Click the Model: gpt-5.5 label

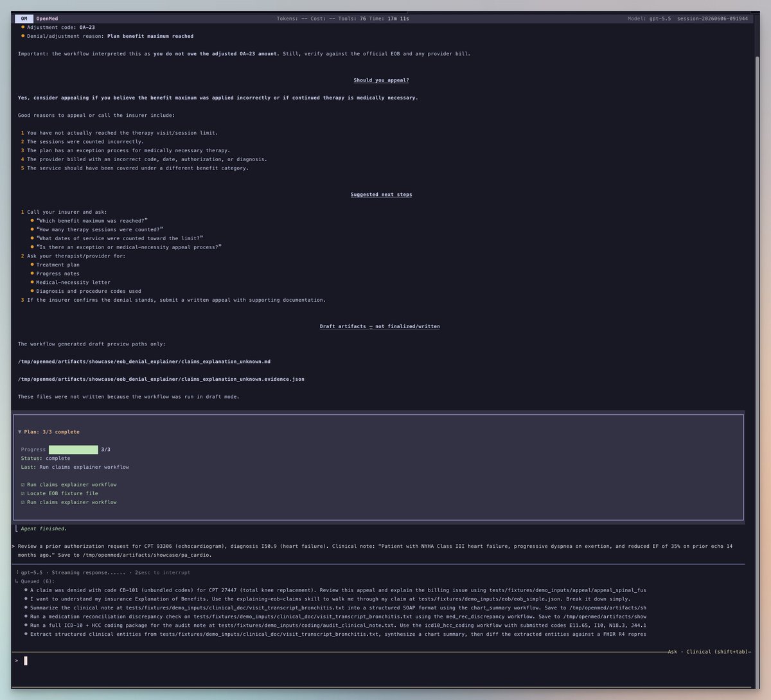pyautogui.click(x=649, y=19)
